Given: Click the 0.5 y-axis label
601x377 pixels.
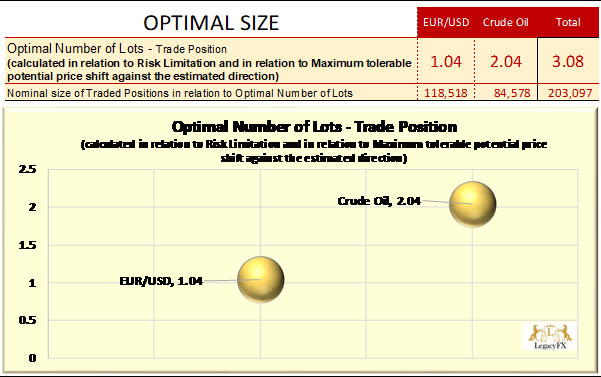Looking at the screenshot, I should click(x=28, y=320).
